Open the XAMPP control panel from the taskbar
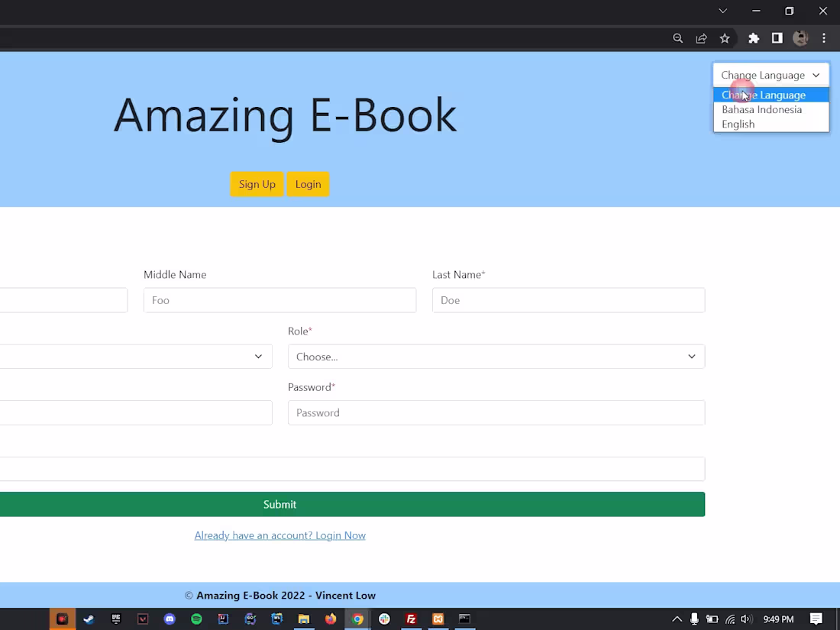The image size is (840, 630). coord(438,619)
